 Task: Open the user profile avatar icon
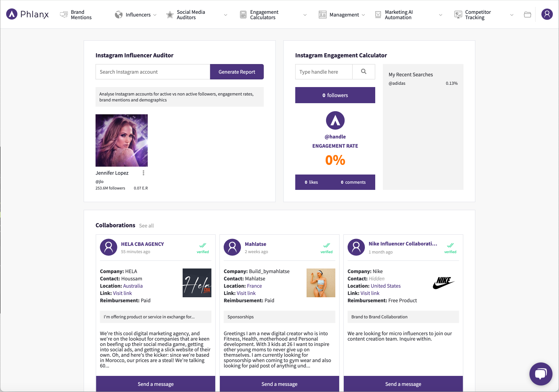(547, 14)
